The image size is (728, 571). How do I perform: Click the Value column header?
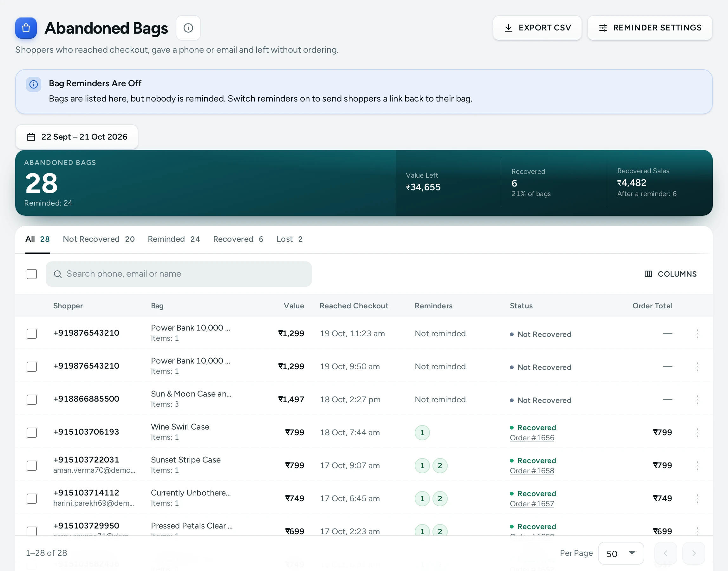click(x=294, y=306)
